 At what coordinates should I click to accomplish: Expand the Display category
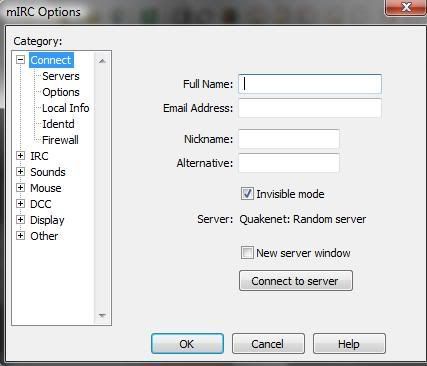pos(21,220)
